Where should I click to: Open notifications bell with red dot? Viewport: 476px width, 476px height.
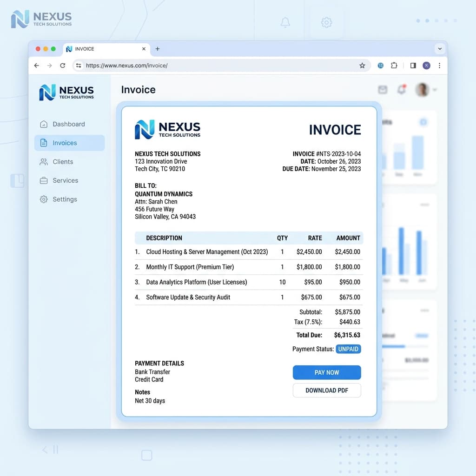402,89
